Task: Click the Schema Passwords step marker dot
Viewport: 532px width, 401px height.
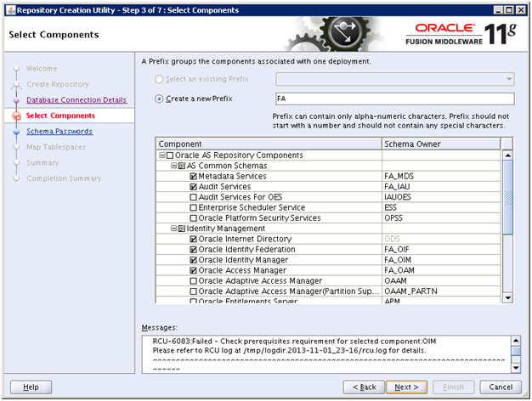Action: 16,132
